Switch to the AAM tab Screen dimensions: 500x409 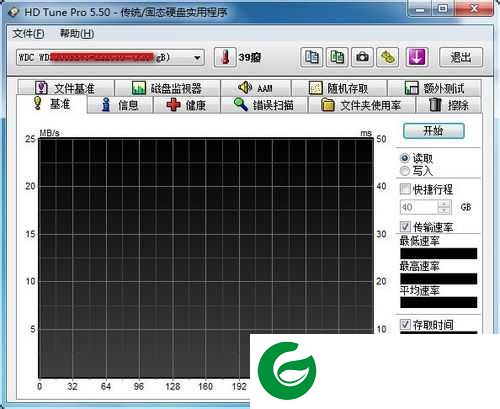(256, 88)
